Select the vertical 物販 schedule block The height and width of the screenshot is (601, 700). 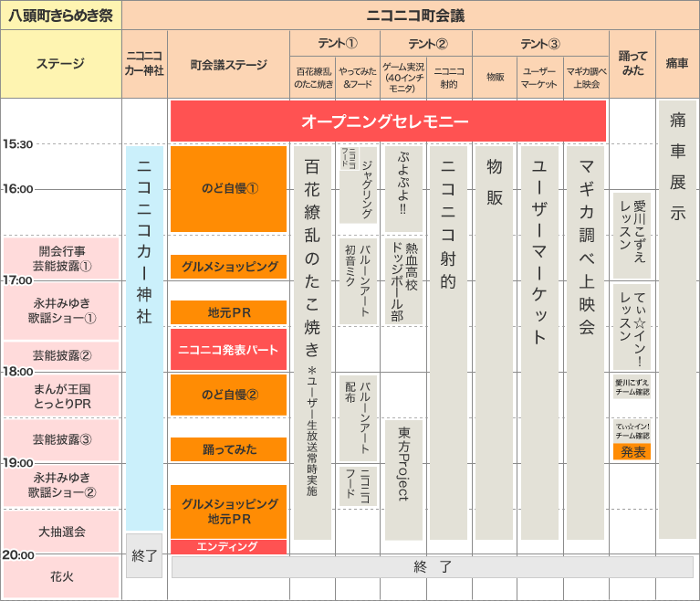pos(494,343)
